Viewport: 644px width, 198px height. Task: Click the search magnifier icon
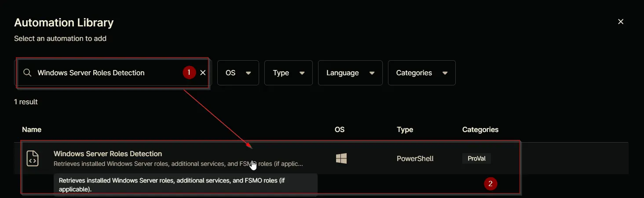coord(27,73)
